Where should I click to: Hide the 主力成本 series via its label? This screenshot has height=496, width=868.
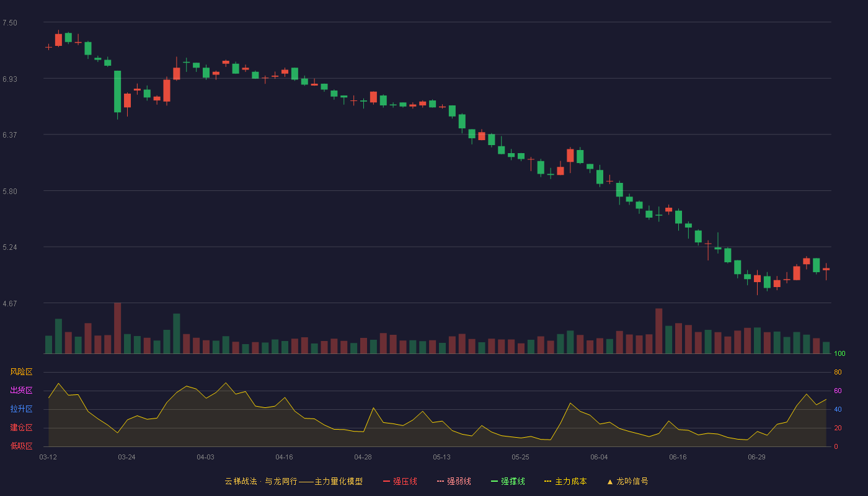click(x=570, y=481)
